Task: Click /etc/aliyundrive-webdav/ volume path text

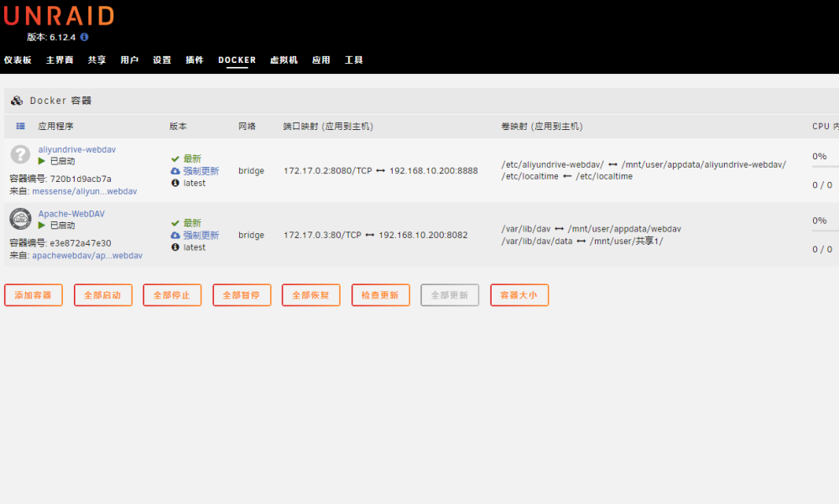Action: 552,165
